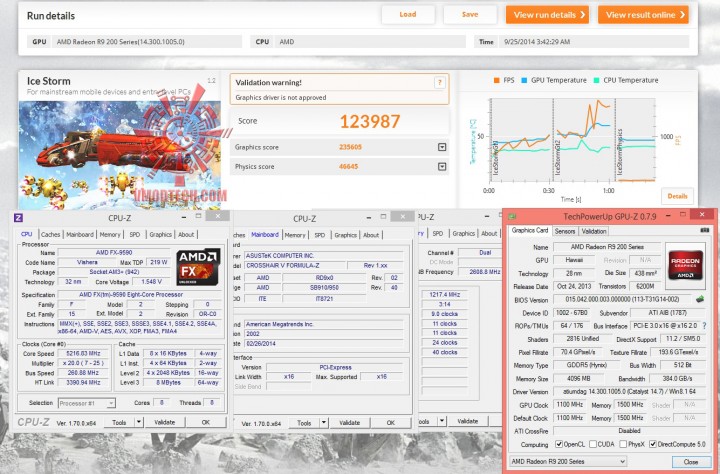
Task: Switch to Graphics tab in first CPU-Z window
Action: coord(161,234)
